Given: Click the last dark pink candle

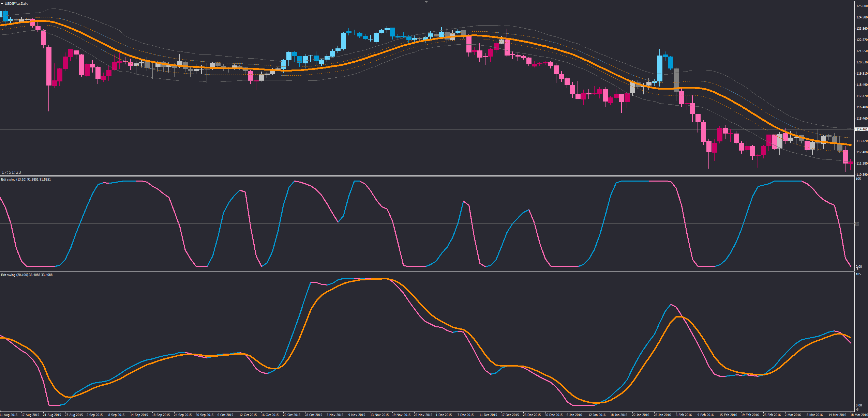Looking at the screenshot, I should [x=851, y=163].
